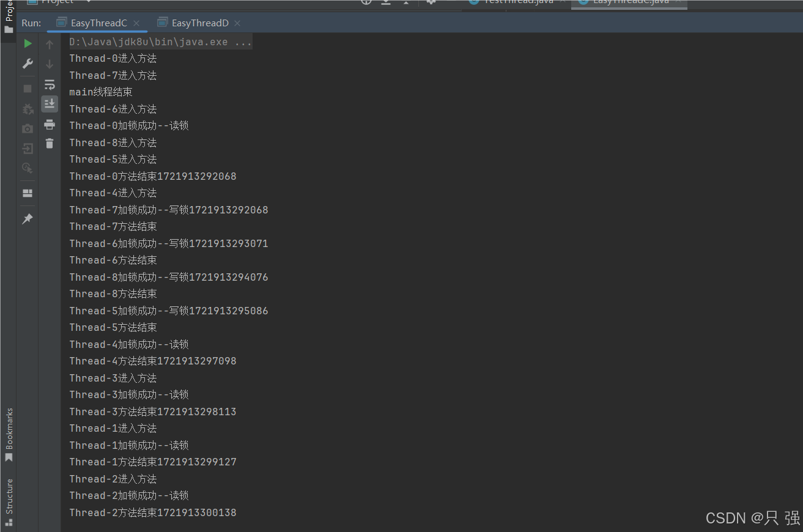This screenshot has height=532, width=803.
Task: Restore the default Run window layout
Action: click(27, 193)
